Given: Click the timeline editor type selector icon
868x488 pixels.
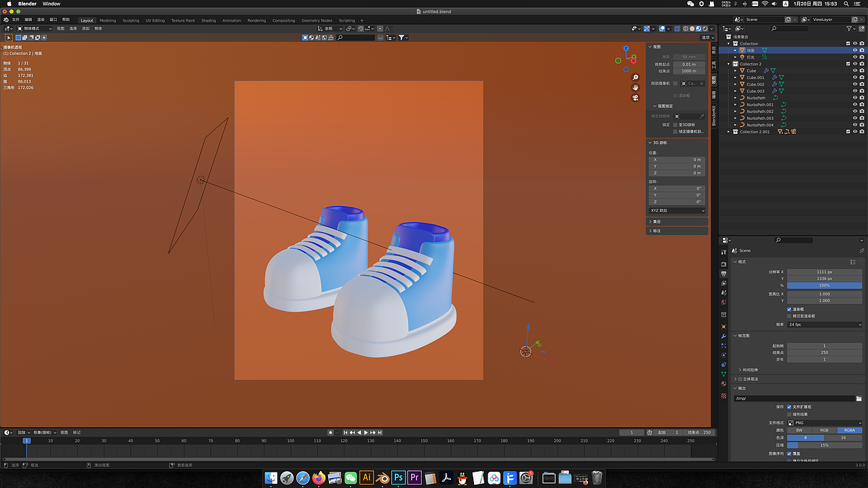Looking at the screenshot, I should click(x=7, y=432).
